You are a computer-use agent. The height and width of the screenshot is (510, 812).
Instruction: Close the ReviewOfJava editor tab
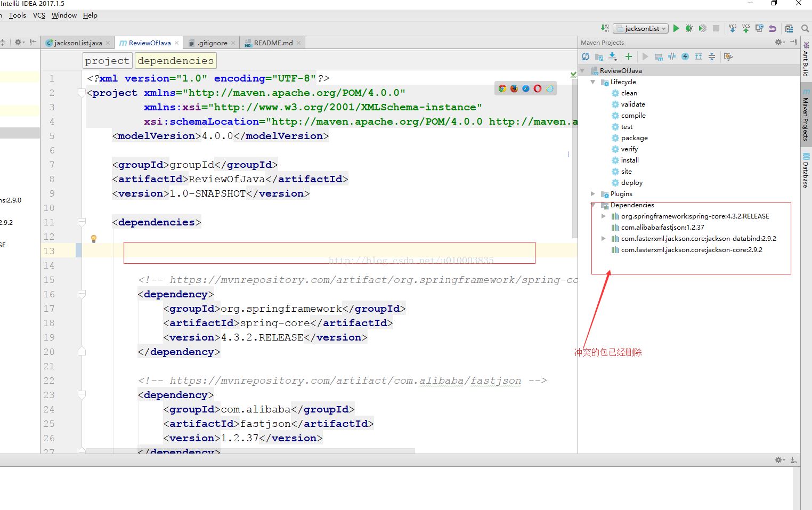(x=176, y=43)
